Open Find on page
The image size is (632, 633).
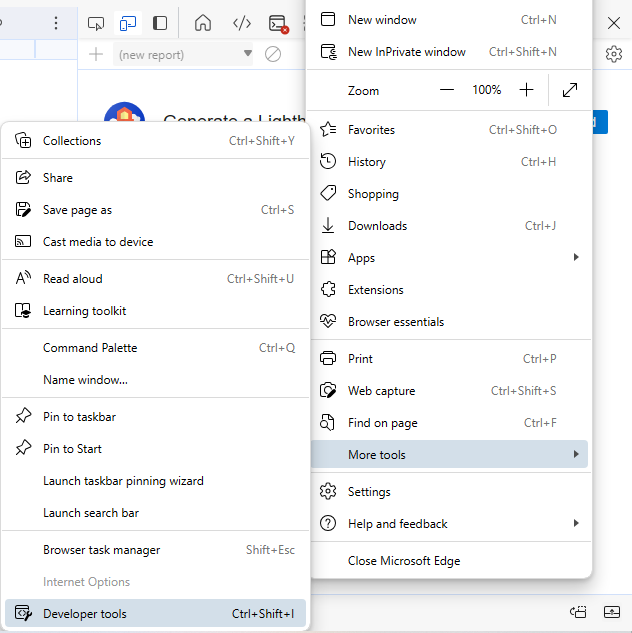(449, 423)
